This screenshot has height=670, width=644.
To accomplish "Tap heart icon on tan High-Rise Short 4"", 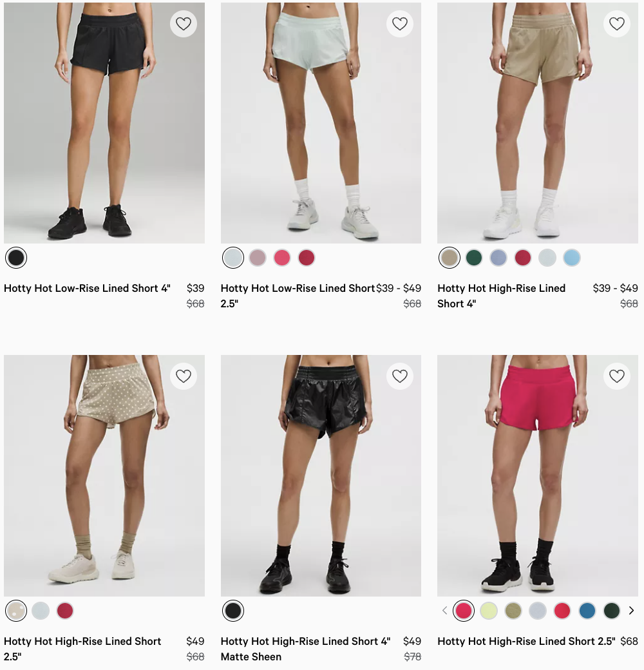I will pos(617,24).
